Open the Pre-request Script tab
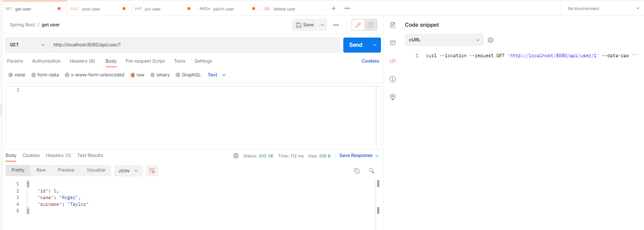The height and width of the screenshot is (230, 644). coord(145,61)
